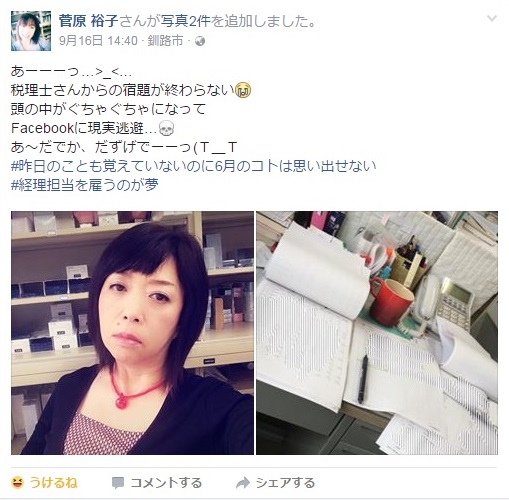This screenshot has height=500, width=509.
Task: Open the poster's profile picture
Action: 31,31
